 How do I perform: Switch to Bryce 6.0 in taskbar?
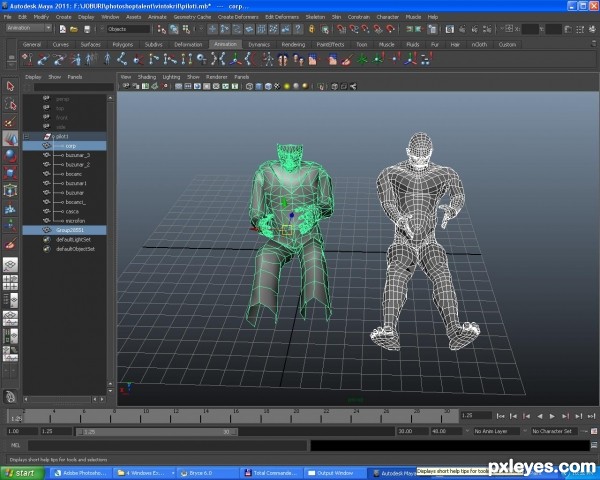(207, 473)
